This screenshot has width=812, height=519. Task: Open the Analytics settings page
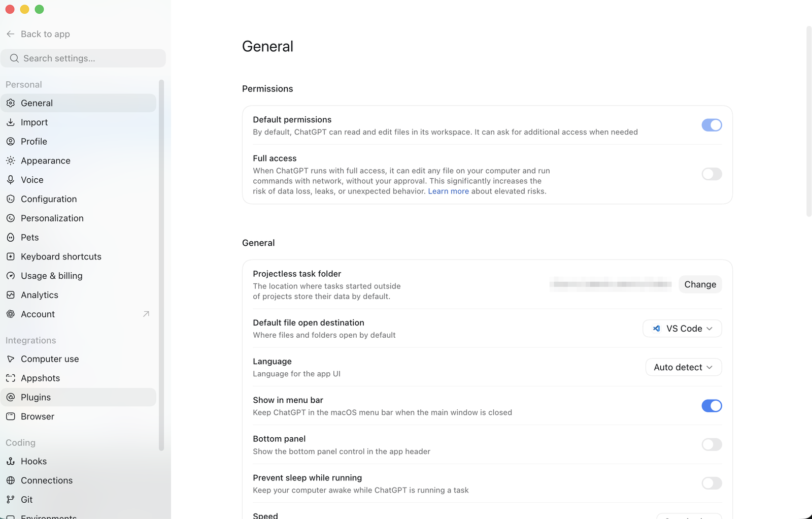pos(78,295)
